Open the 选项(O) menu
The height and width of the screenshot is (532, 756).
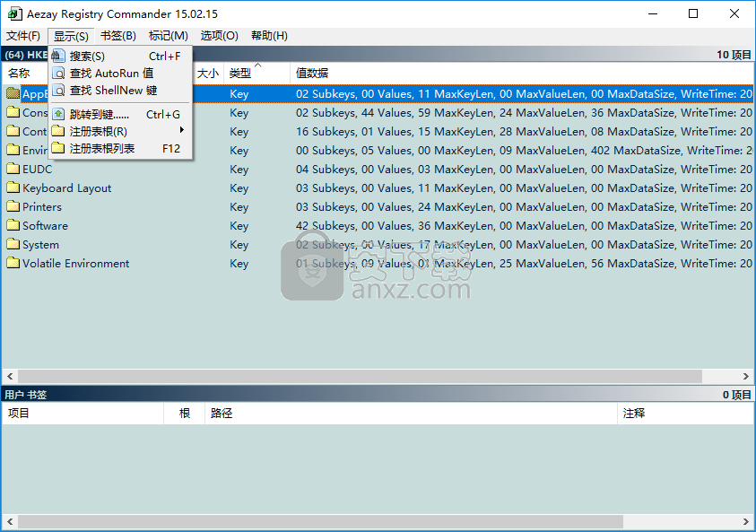pos(220,36)
